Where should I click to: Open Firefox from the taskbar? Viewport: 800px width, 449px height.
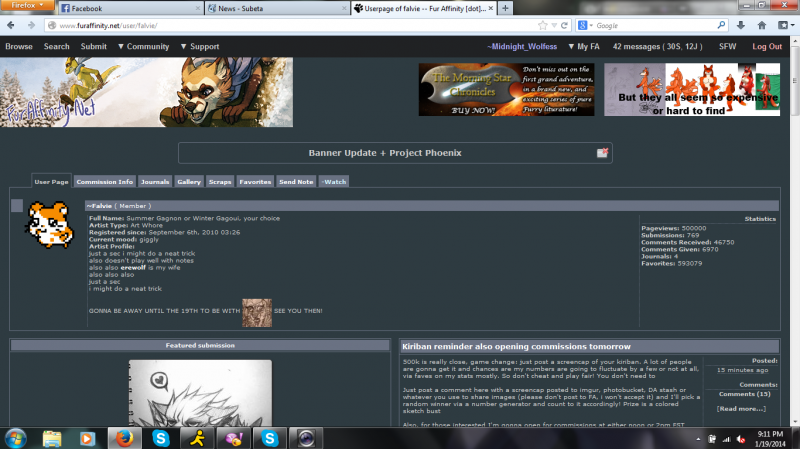(x=124, y=437)
